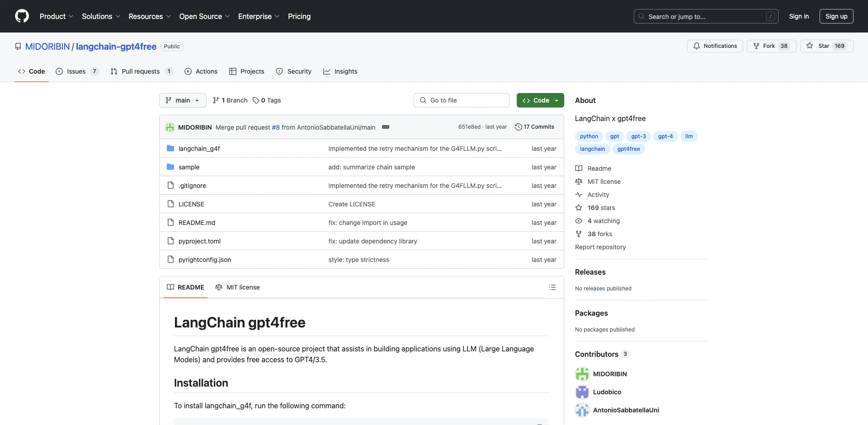Click the python topic tag
The height and width of the screenshot is (425, 868).
589,136
